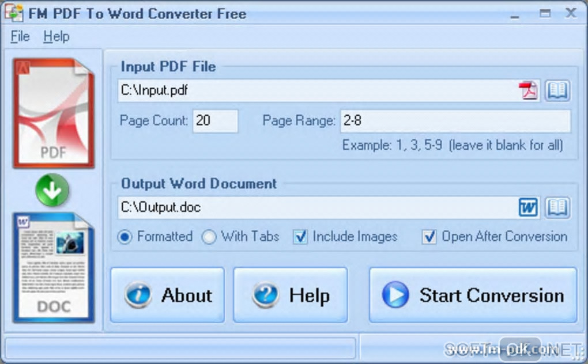
Task: Click the large PDF file image
Action: 54,113
